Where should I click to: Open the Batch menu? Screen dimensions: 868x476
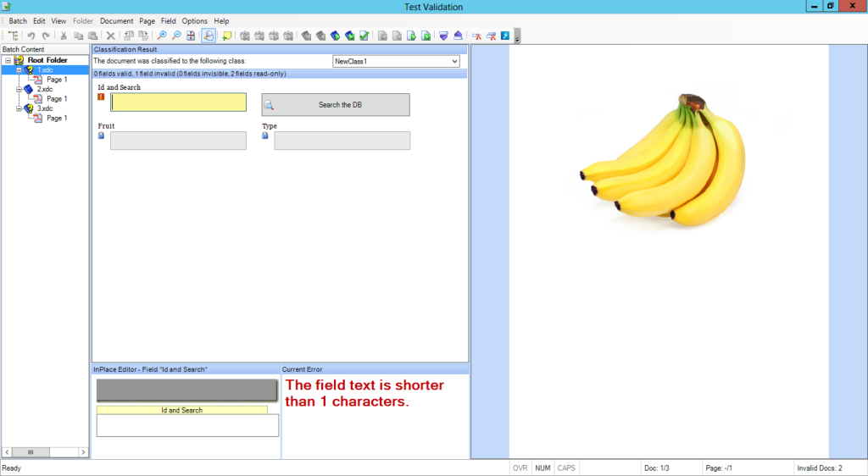18,20
